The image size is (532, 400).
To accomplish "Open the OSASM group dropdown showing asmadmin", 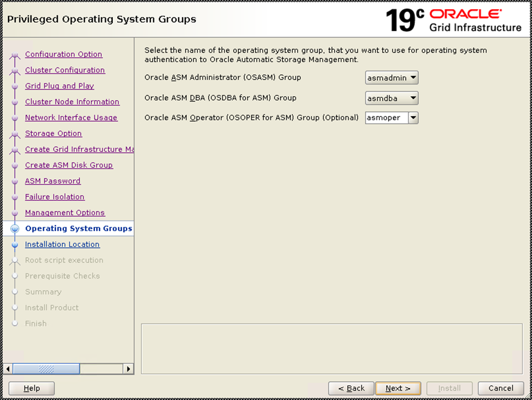I will 392,77.
